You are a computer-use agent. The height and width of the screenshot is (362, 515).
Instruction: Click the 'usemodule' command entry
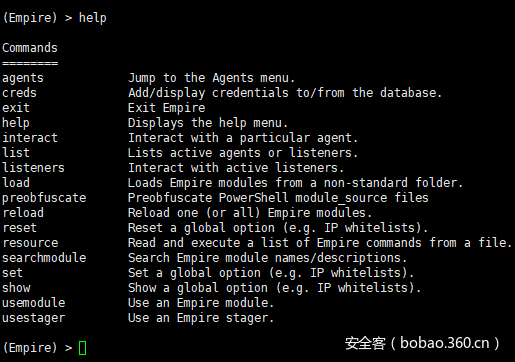tap(34, 303)
